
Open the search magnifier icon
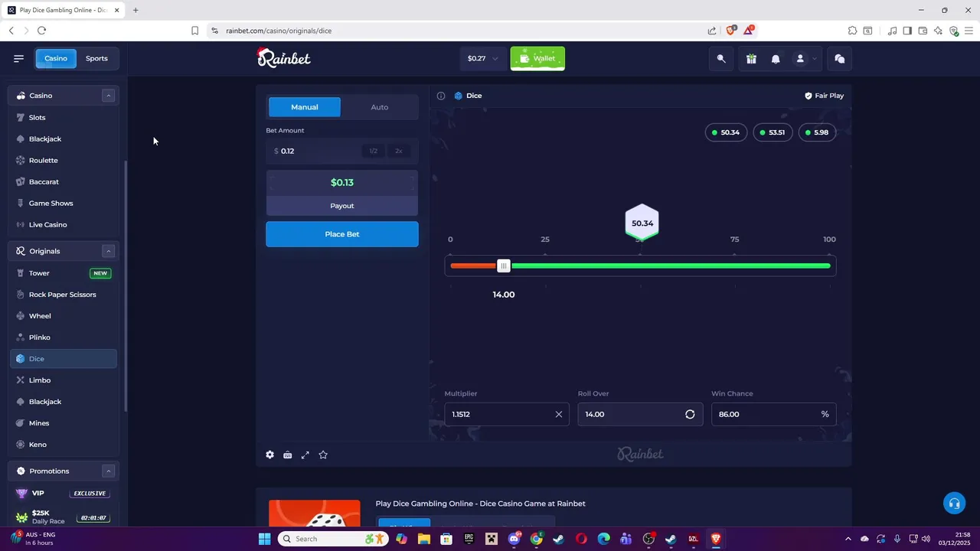[721, 59]
